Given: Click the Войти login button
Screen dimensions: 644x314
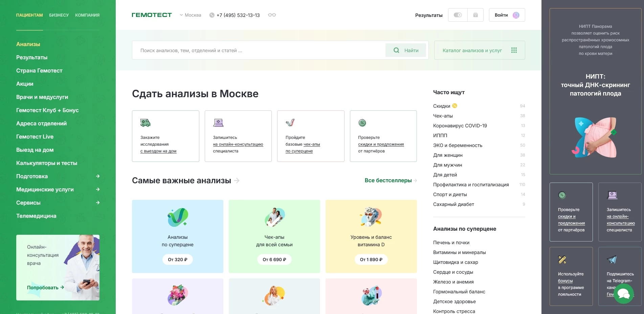Looking at the screenshot, I should (507, 15).
